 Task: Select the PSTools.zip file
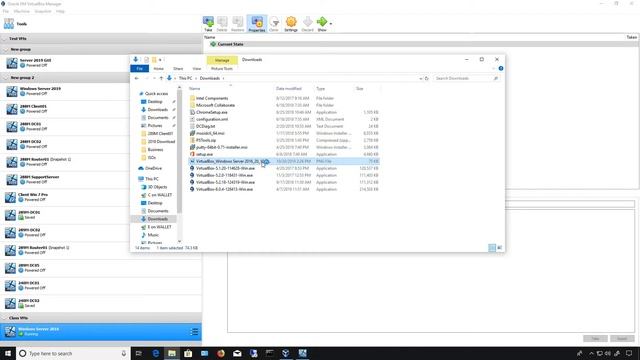(x=206, y=140)
